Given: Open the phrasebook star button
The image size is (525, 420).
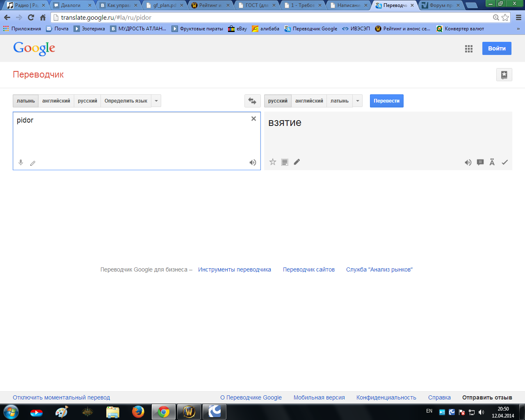Looking at the screenshot, I should tap(504, 75).
